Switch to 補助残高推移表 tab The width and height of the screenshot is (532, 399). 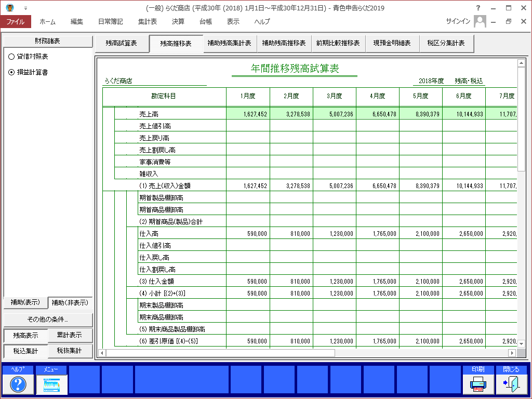[x=284, y=44]
